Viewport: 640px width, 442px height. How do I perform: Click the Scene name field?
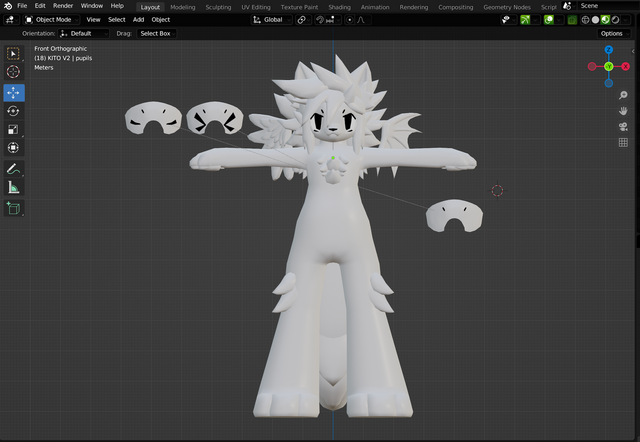point(608,6)
